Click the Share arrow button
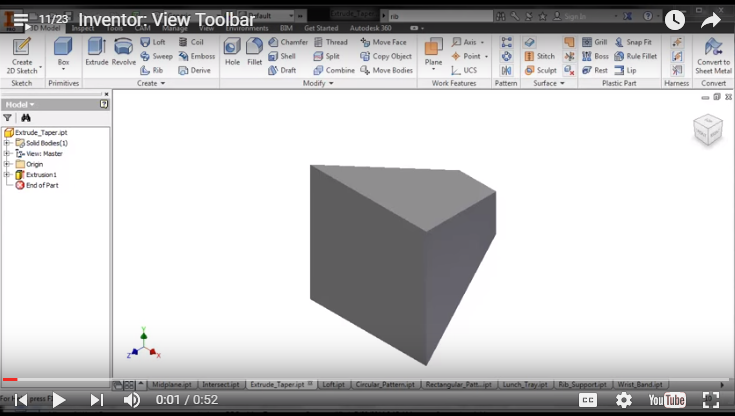 (x=710, y=19)
